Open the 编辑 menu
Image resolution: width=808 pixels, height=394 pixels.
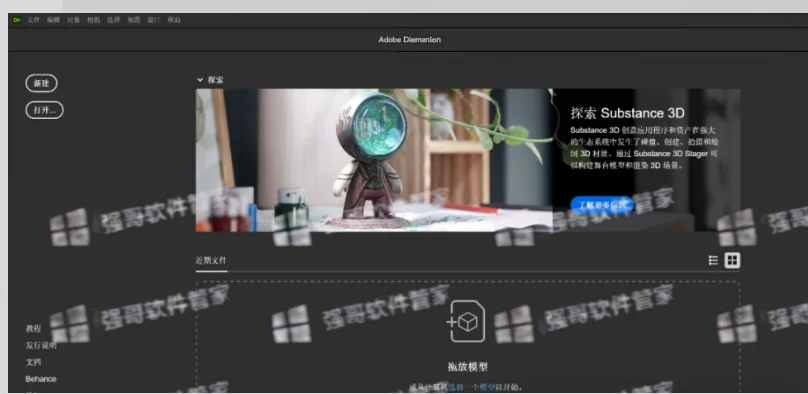[x=54, y=20]
